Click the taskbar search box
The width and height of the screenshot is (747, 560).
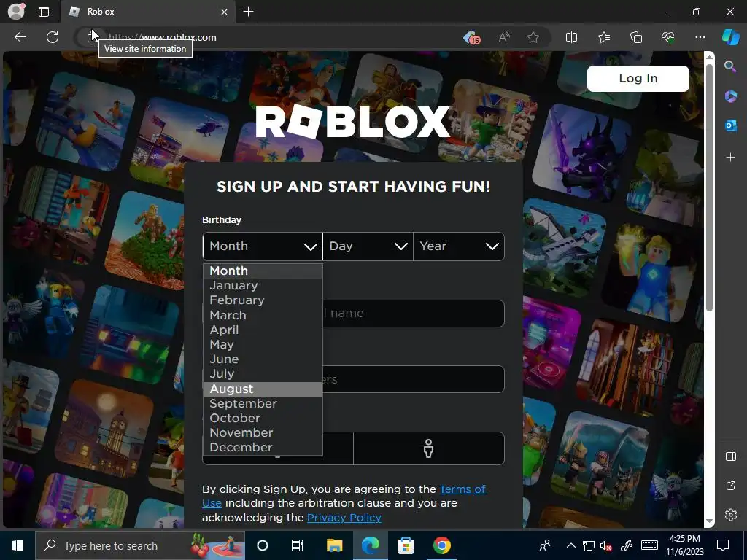tap(139, 545)
